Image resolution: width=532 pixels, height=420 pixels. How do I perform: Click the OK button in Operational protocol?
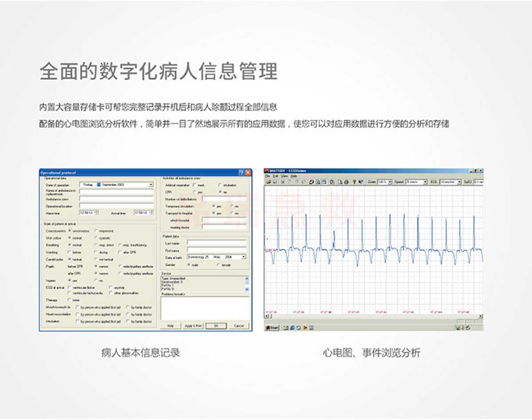[x=216, y=326]
